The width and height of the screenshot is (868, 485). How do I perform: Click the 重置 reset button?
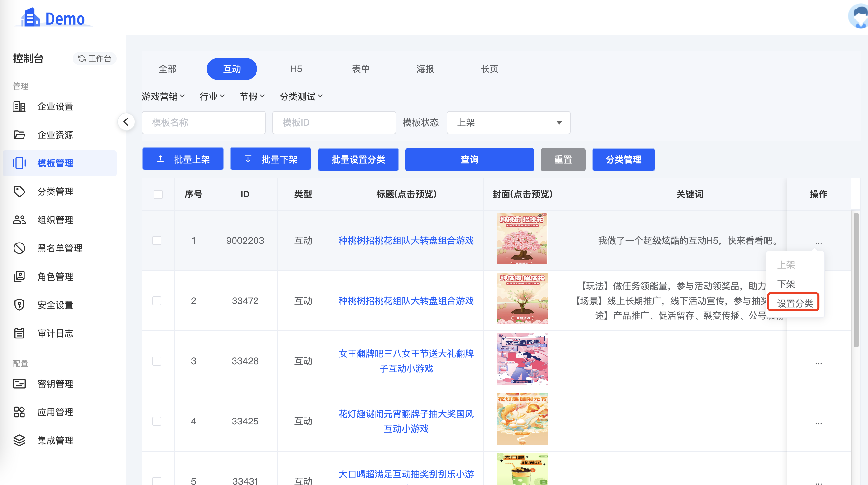coord(563,160)
